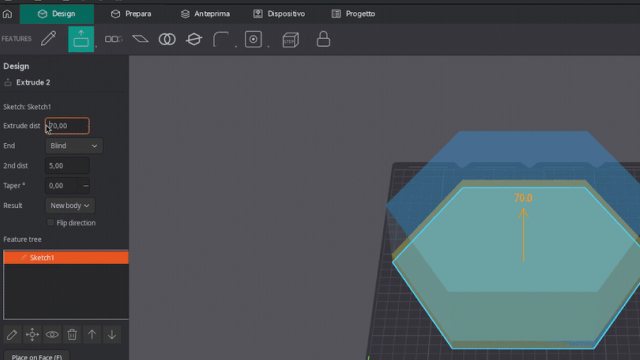Select the Pattern feature tool
640x360 pixels.
point(113,39)
